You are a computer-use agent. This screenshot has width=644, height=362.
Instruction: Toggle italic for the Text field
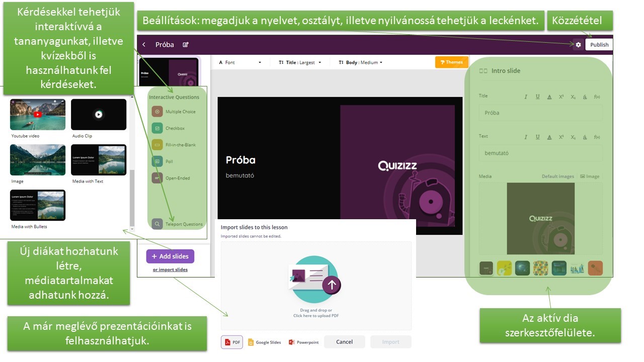point(526,137)
